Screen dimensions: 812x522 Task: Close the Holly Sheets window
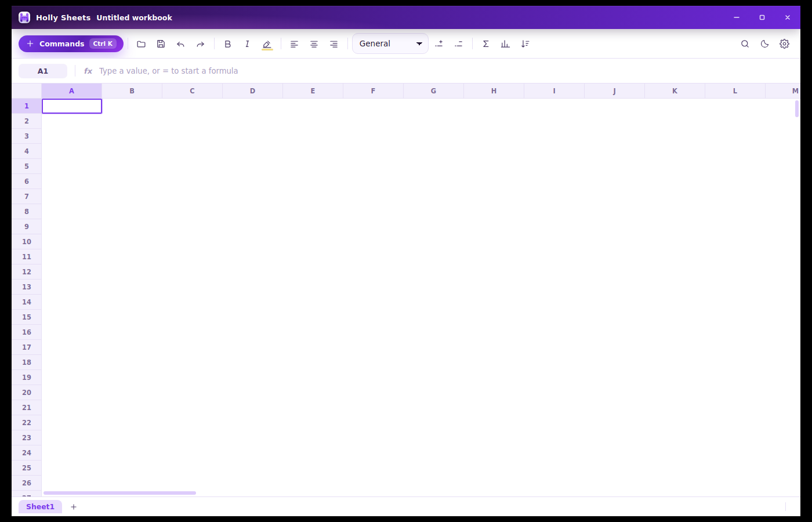[x=788, y=17]
